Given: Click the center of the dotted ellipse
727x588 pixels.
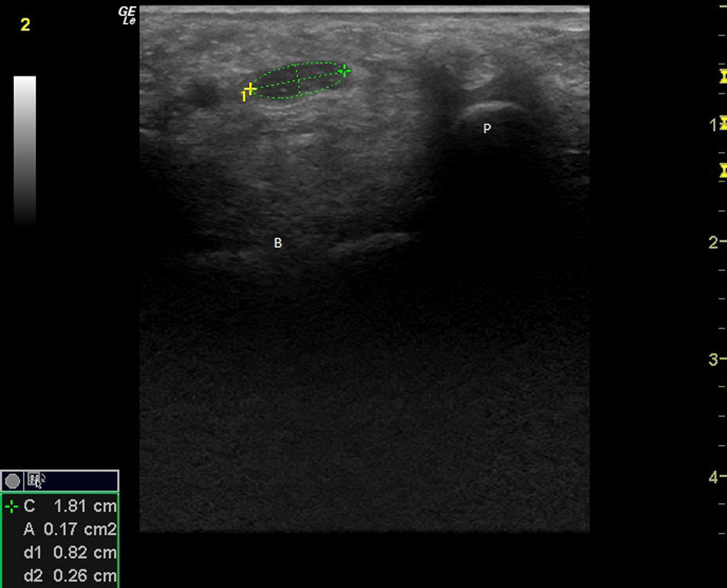Looking at the screenshot, I should pos(298,81).
